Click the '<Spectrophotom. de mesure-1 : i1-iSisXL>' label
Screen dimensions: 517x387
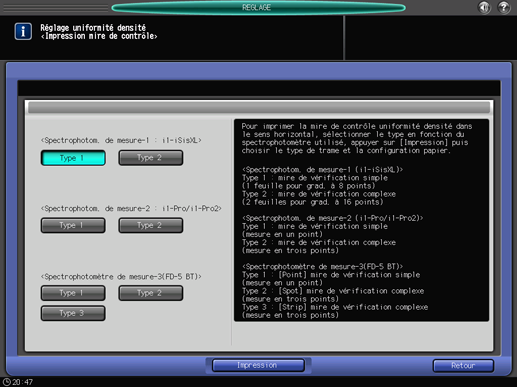(121, 140)
